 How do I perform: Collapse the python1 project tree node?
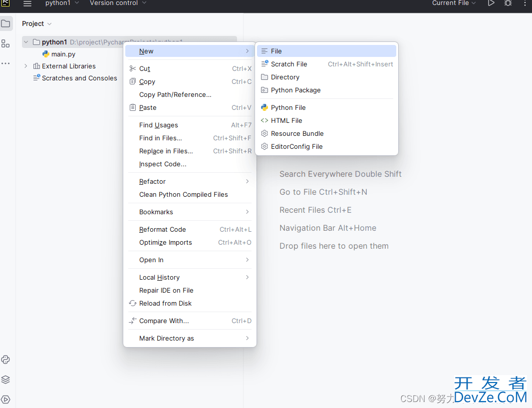click(x=26, y=42)
